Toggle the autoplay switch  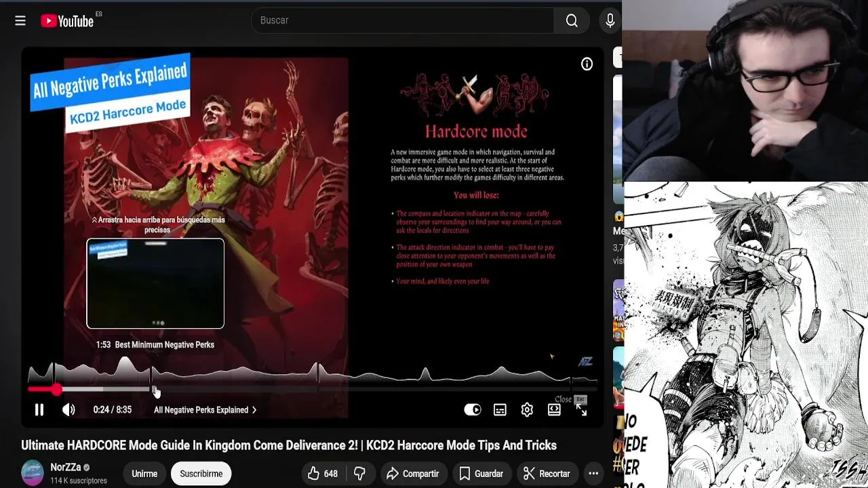click(472, 409)
